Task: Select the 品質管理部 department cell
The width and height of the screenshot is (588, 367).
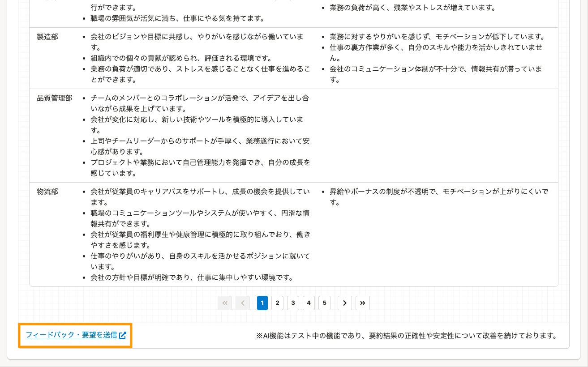Action: click(x=55, y=98)
